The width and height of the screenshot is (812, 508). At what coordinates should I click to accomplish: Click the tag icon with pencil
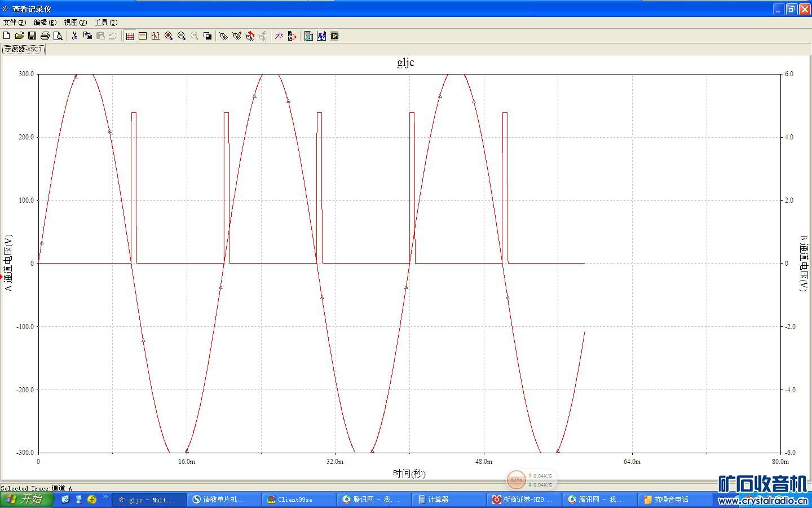tap(237, 36)
